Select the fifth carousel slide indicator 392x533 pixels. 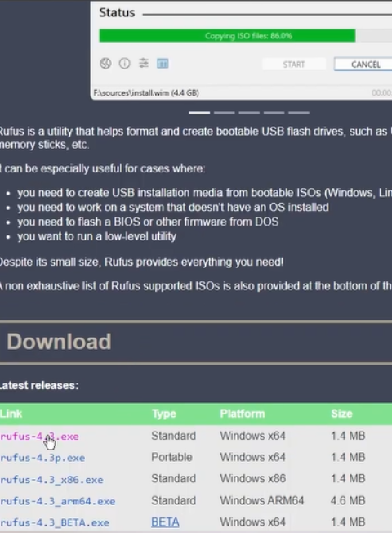[x=299, y=113]
